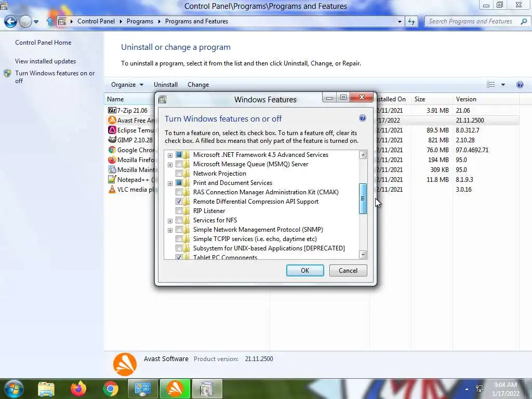This screenshot has width=532, height=399.
Task: Expand Microsoft Message Queue (MSMQ) Server node
Action: [x=170, y=165]
